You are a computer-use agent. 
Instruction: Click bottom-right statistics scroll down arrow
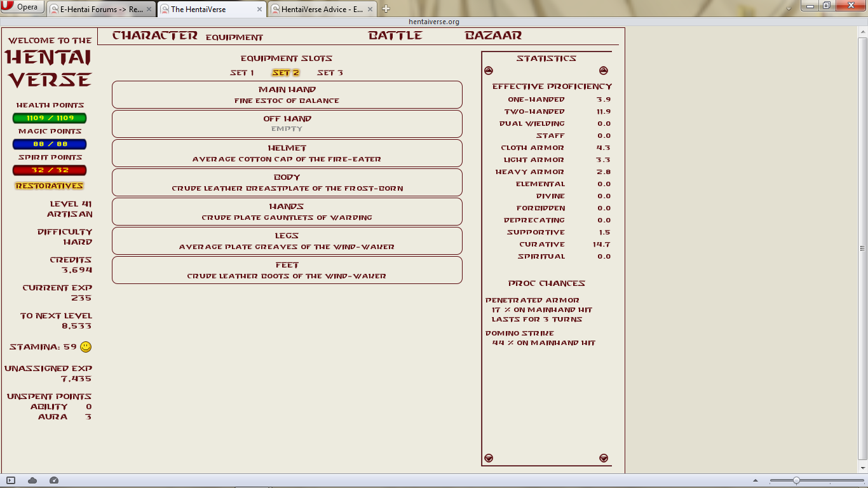(604, 458)
